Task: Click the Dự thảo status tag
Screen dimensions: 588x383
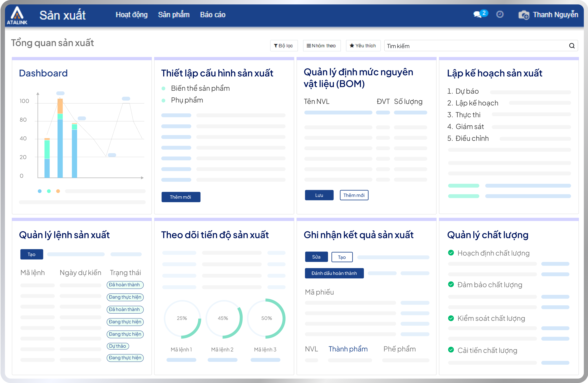Action: [x=118, y=346]
